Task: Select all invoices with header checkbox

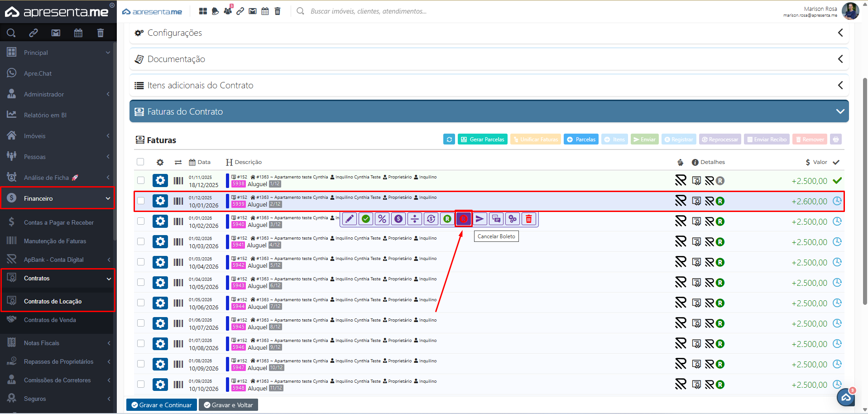Action: coord(140,162)
